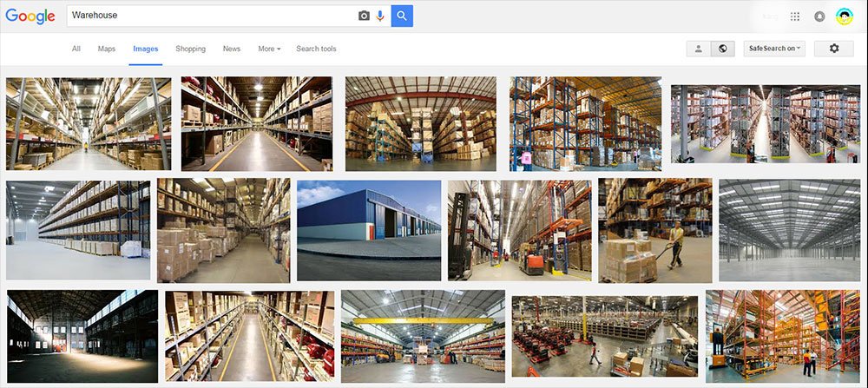Switch to the Maps tab
This screenshot has height=388, width=868.
pos(106,49)
